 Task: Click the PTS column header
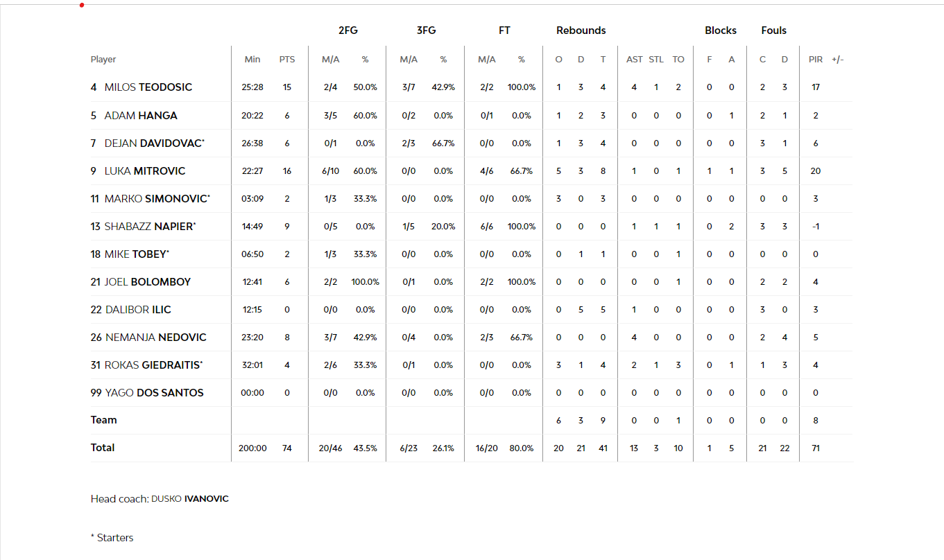tap(287, 60)
